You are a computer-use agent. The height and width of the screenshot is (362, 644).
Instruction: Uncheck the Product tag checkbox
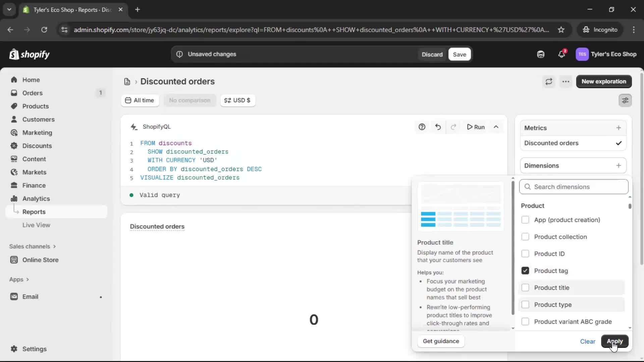[525, 270]
